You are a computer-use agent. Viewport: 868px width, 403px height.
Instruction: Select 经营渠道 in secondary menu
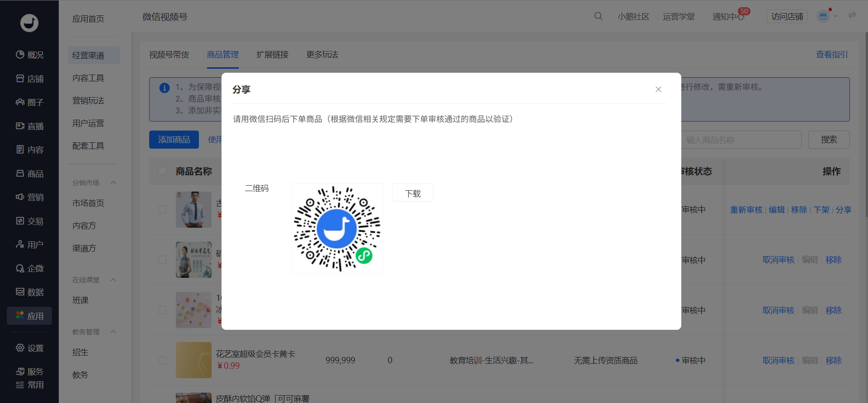tap(94, 55)
